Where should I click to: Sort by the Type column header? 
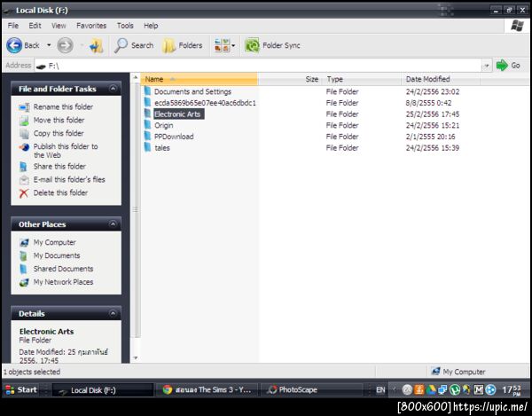coord(362,79)
